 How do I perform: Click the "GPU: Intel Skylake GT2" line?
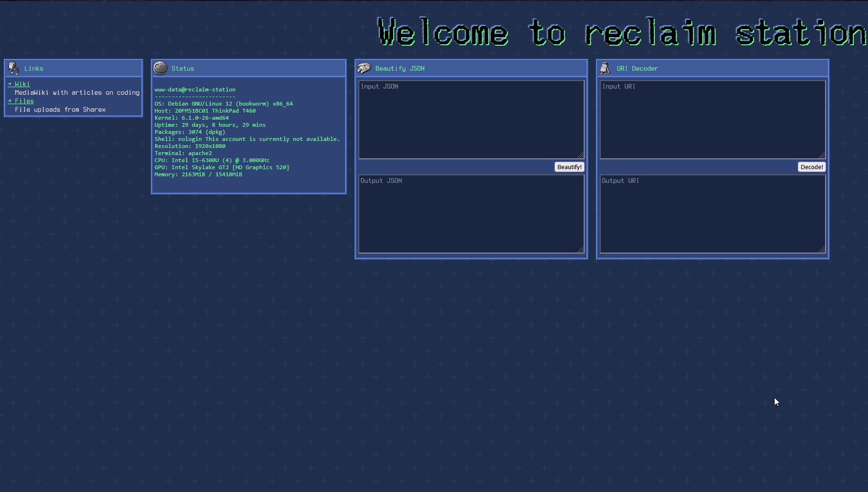coord(222,167)
